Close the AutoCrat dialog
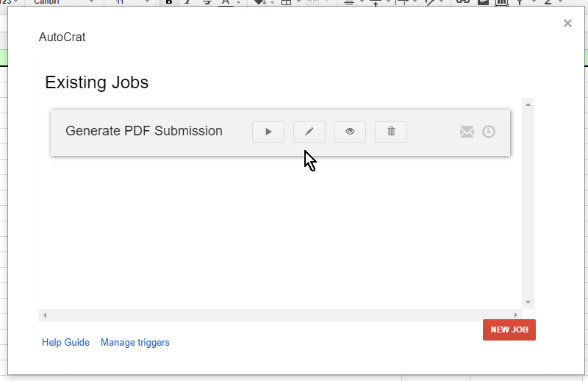The width and height of the screenshot is (588, 381). point(567,24)
